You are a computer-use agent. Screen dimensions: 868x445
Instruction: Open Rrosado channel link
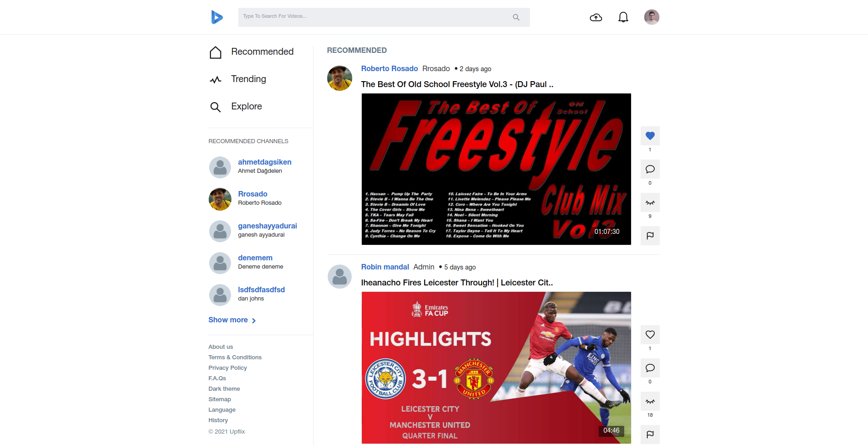pyautogui.click(x=252, y=194)
